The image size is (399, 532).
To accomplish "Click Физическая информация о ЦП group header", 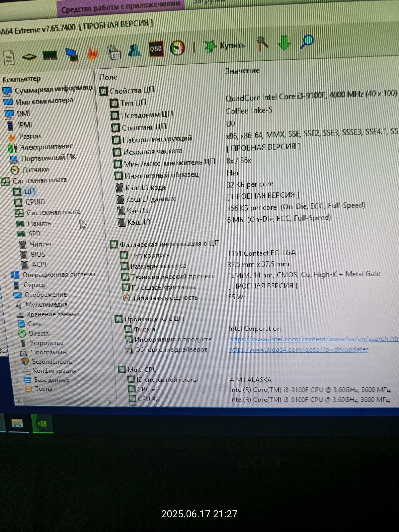I will pyautogui.click(x=165, y=244).
